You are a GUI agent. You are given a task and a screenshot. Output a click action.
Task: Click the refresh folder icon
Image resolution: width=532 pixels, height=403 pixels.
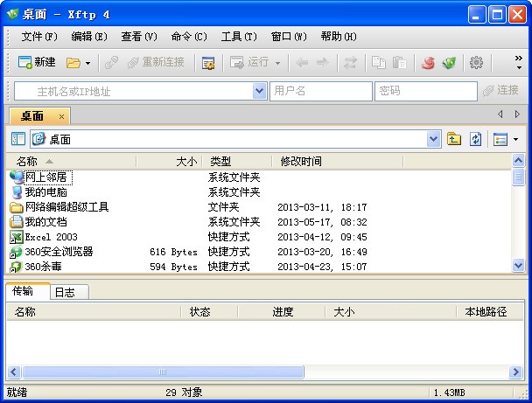coord(476,139)
